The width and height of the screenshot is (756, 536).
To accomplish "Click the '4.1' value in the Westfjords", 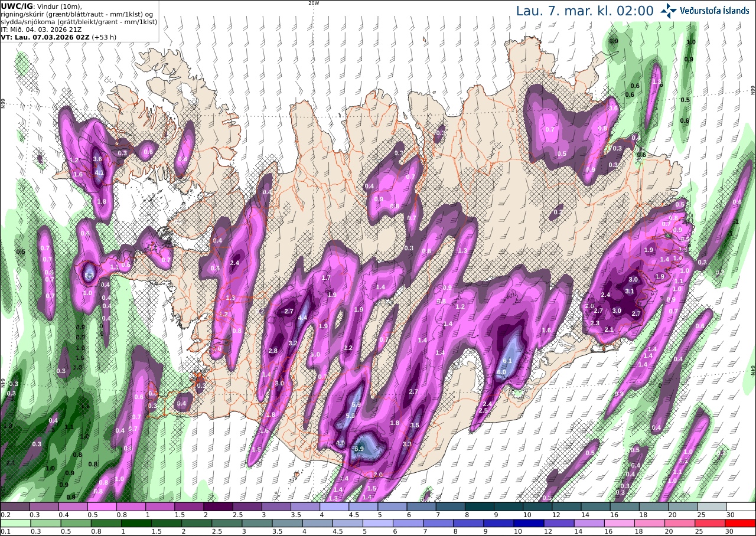I will [99, 173].
